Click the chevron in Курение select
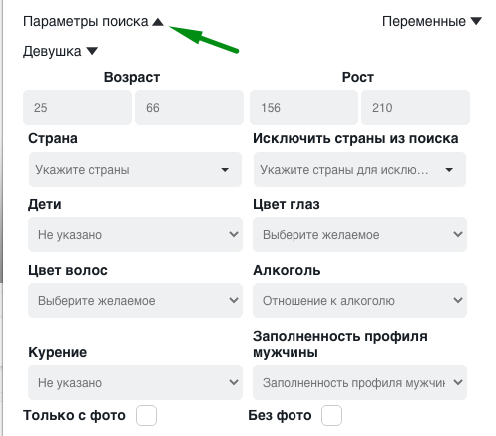Viewport: 496px width, 436px height. 234,382
